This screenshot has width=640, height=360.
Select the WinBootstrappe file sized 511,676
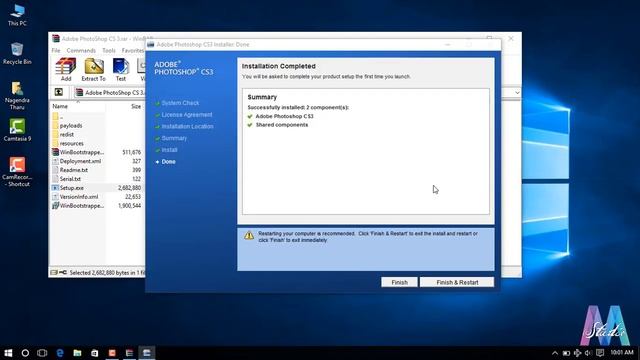[x=82, y=152]
